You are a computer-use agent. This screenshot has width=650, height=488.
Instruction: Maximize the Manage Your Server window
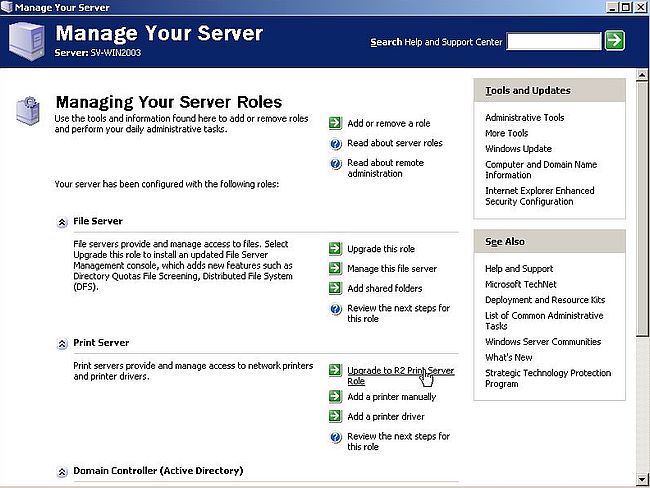point(626,7)
